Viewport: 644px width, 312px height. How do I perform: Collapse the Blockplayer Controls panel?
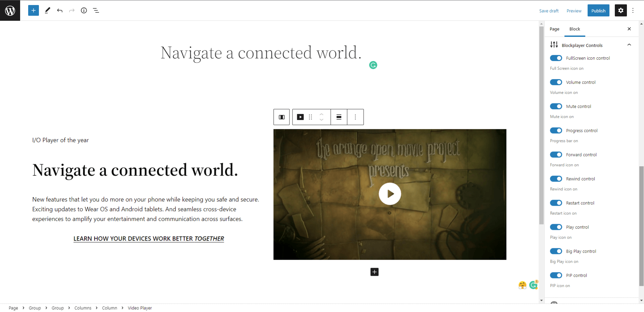pos(629,45)
